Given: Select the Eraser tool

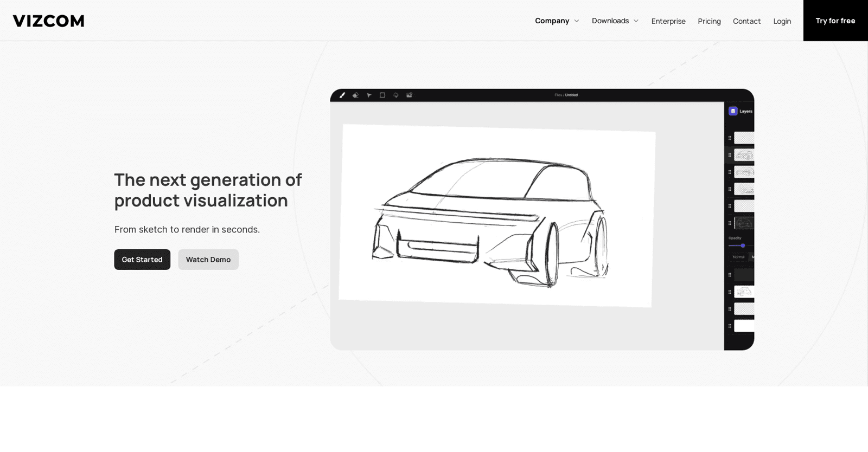Looking at the screenshot, I should [355, 95].
